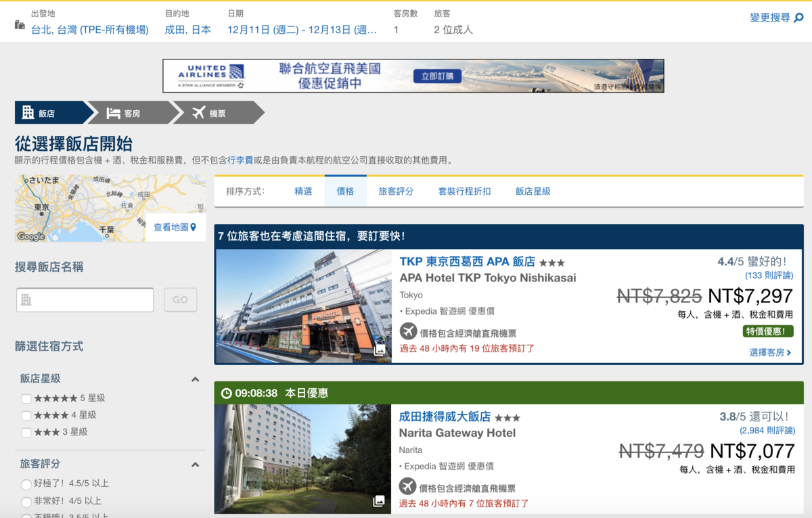812x518 pixels.
Task: Click chevron arrow after 選擇客房
Action: click(x=789, y=353)
